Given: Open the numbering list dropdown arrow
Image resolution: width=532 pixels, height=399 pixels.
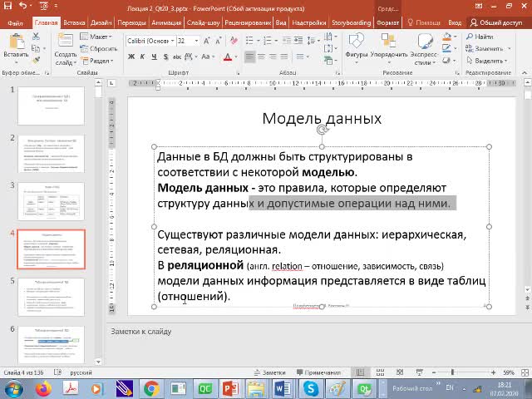Looking at the screenshot, I should (276, 41).
